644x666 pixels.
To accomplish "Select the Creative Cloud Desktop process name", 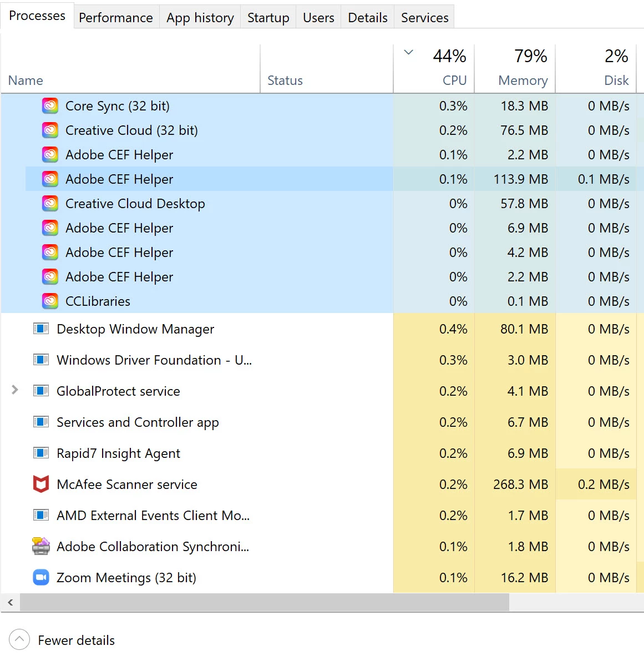I will 135,204.
